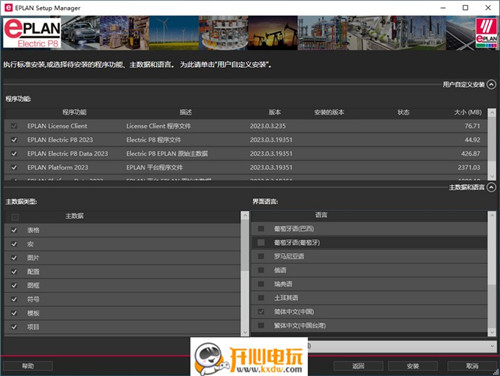Click the 语言 list scrollbar down arrow

(x=492, y=332)
